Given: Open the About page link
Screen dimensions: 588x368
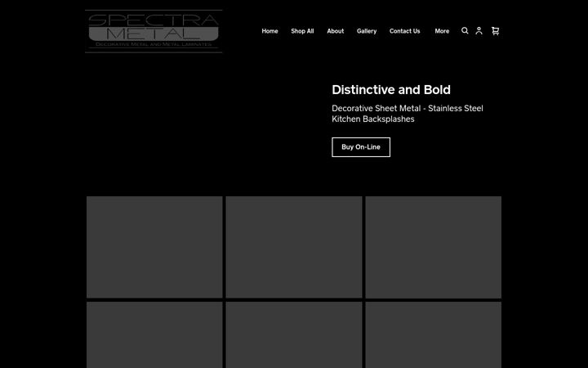Looking at the screenshot, I should 336,31.
